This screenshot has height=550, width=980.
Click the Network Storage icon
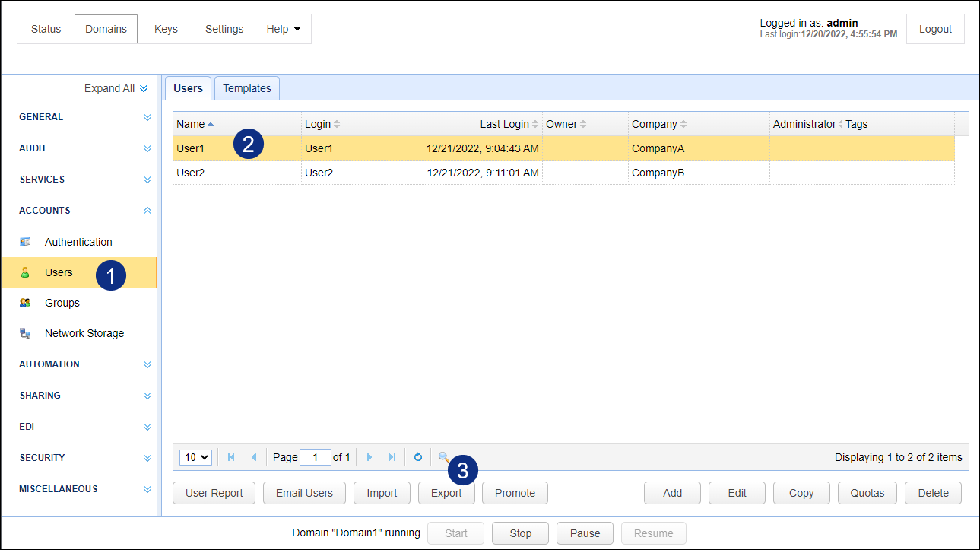[25, 333]
